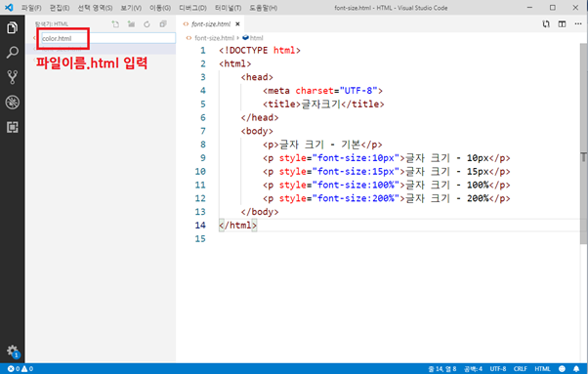Open the 도움말(H) menu

click(264, 8)
